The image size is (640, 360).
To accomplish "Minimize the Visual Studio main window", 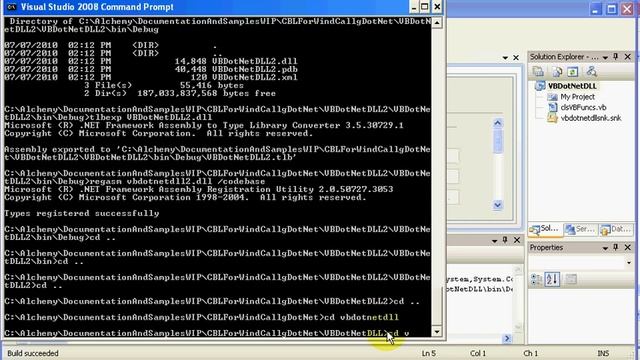I will pos(595,9).
